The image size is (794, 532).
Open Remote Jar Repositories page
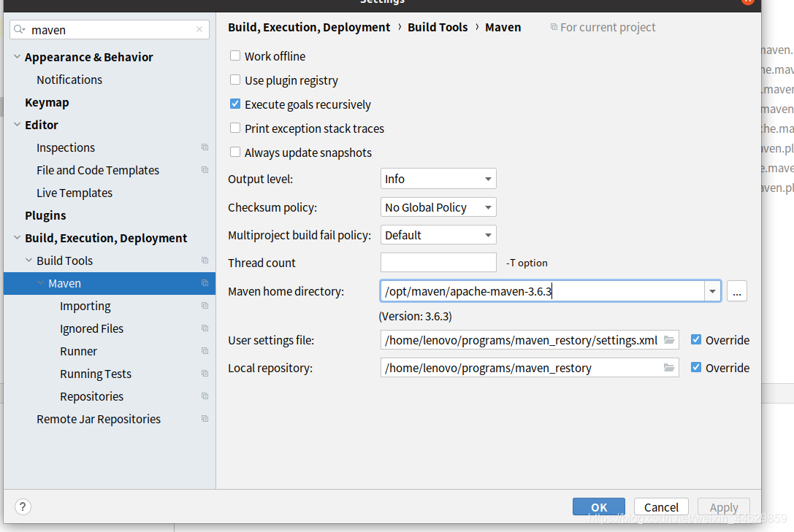(99, 419)
